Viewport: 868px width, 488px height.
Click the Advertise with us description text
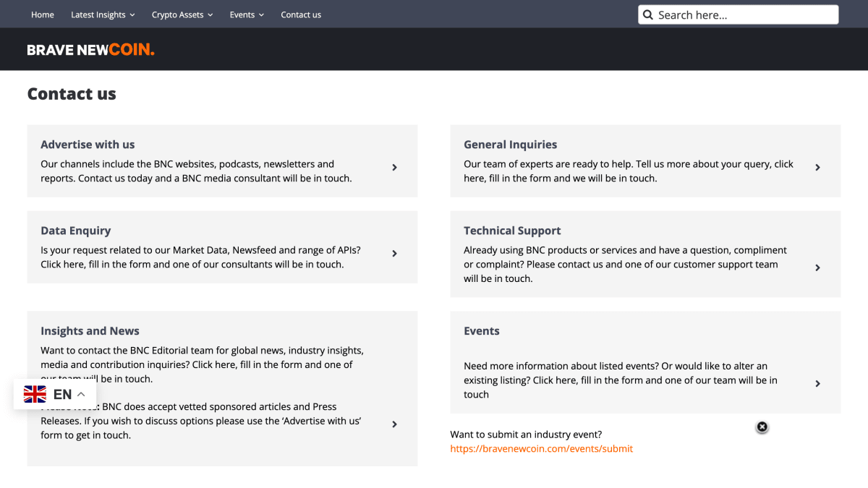point(196,171)
